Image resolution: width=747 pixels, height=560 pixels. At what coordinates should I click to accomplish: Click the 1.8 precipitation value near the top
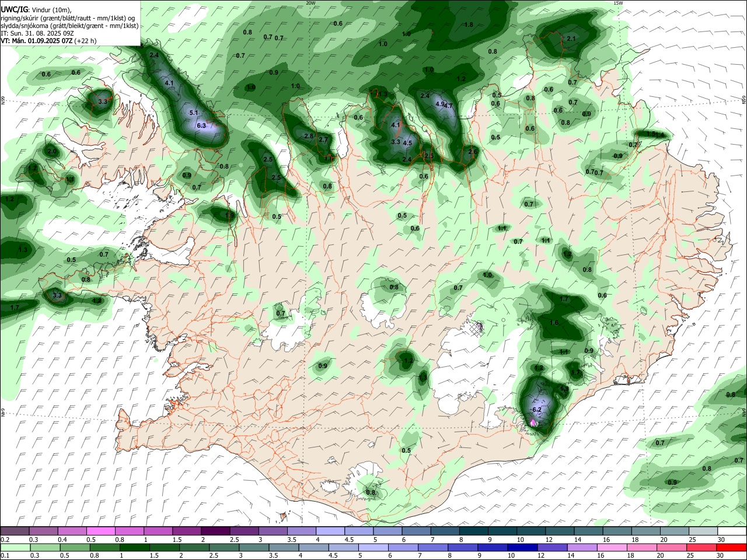pyautogui.click(x=469, y=24)
